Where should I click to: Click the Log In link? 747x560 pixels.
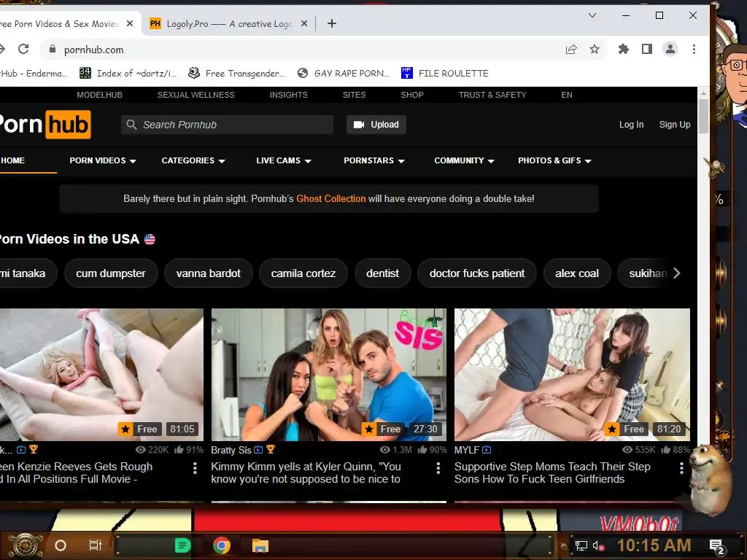tap(631, 124)
